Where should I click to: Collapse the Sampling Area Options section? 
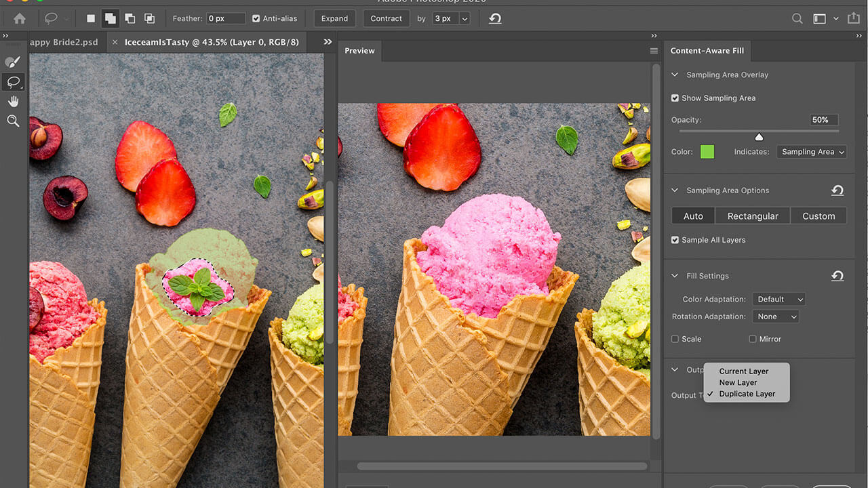pyautogui.click(x=675, y=190)
